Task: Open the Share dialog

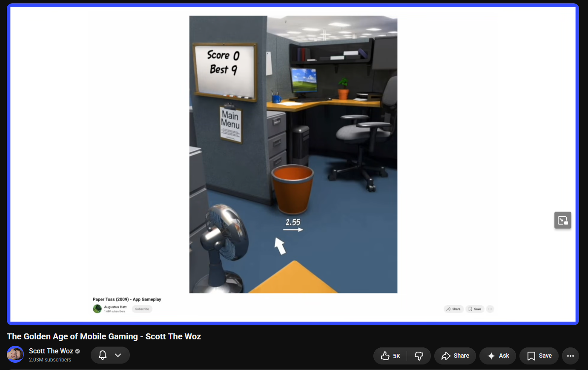Action: tap(455, 356)
